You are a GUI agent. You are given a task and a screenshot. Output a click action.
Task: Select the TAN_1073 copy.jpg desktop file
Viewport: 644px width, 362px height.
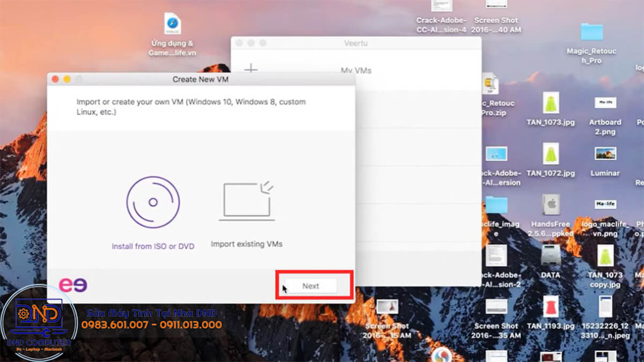(x=605, y=256)
